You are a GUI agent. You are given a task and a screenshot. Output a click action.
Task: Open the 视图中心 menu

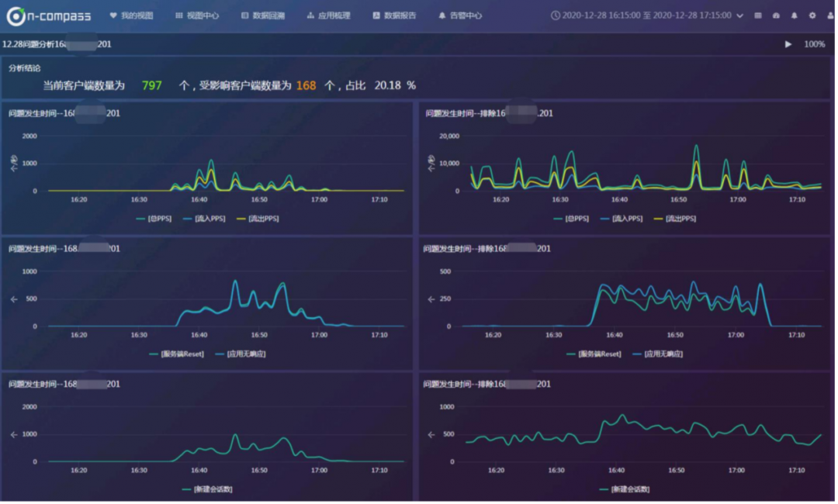197,16
